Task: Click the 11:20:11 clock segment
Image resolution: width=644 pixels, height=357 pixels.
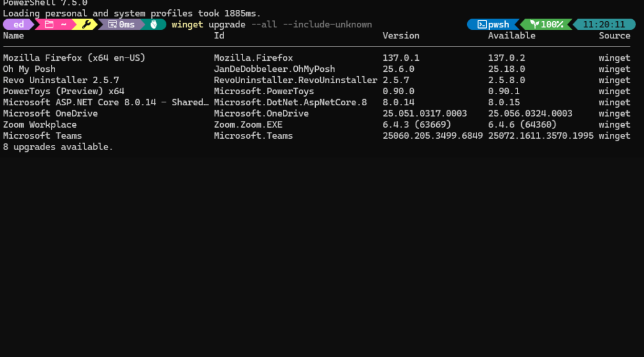Action: pos(604,25)
